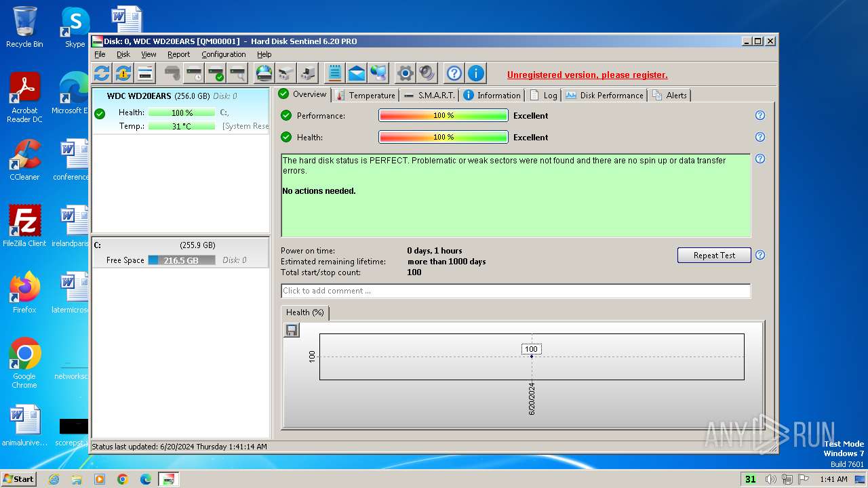The width and height of the screenshot is (868, 488).
Task: Click the blue info About toolbar icon
Action: [x=476, y=73]
